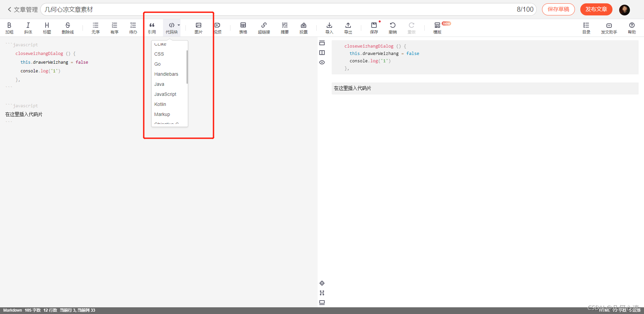Save the article (保存)
644x314 pixels.
click(x=374, y=28)
